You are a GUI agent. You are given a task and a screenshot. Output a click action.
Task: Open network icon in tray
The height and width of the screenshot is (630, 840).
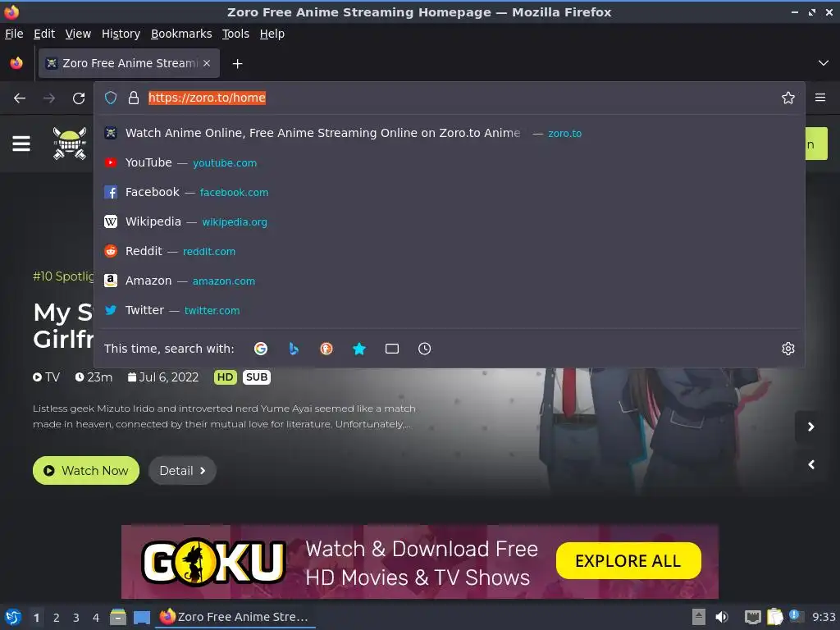click(753, 617)
